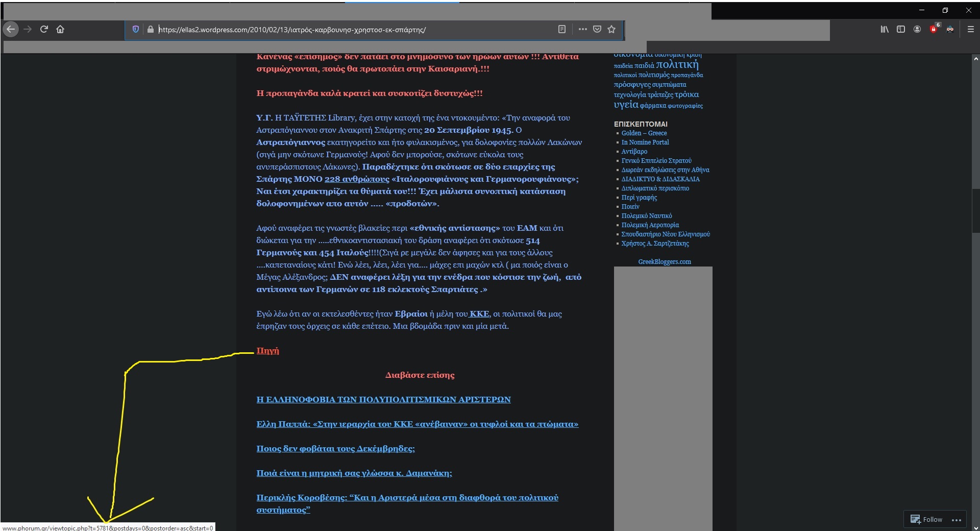Select the πολιτισμός tag
This screenshot has width=980, height=531.
click(x=654, y=75)
